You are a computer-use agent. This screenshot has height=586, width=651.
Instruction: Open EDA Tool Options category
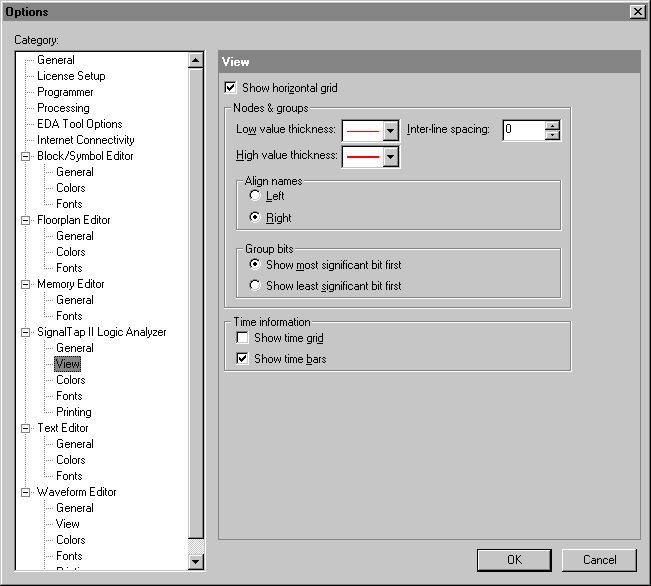(x=80, y=124)
